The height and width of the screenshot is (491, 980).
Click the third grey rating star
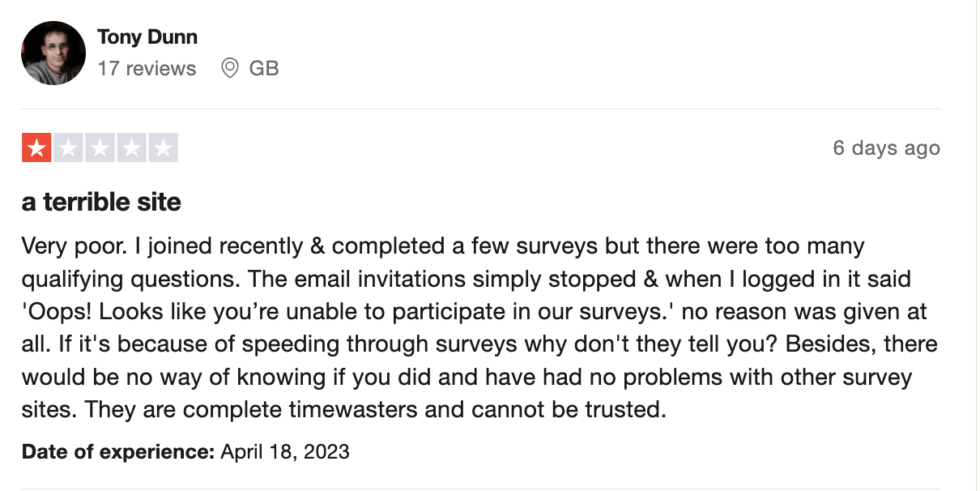coord(100,148)
